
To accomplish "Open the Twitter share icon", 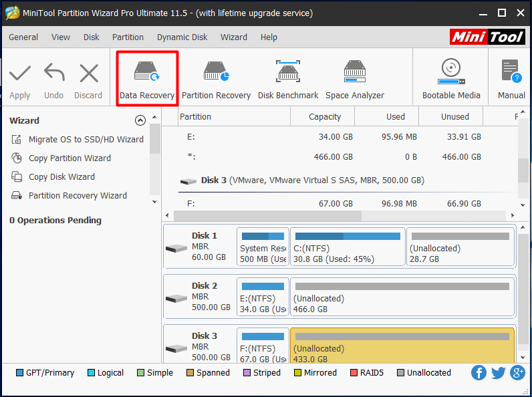I will pyautogui.click(x=499, y=372).
